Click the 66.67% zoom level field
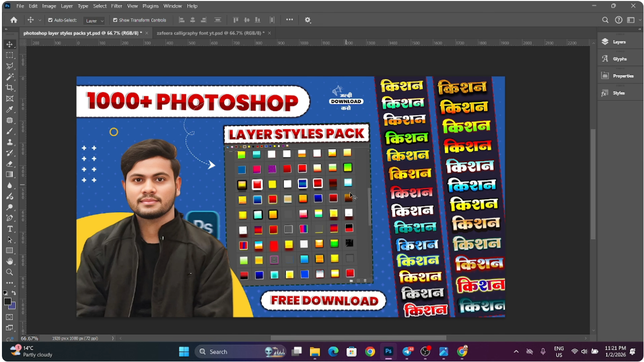Screen dimensions: 644x362 coord(29,338)
